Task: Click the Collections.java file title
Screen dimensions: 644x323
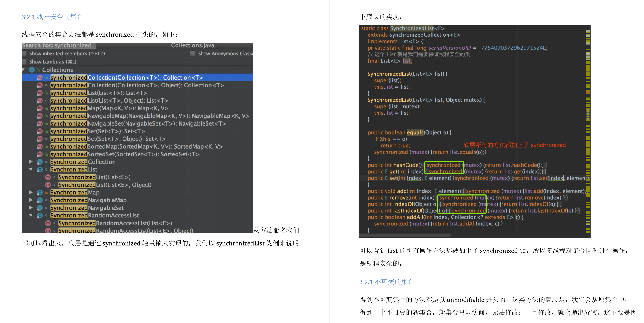Action: pos(193,45)
